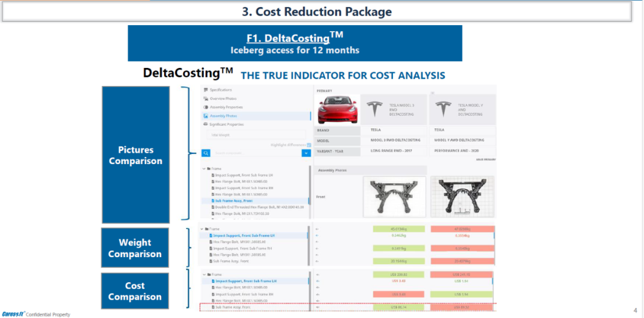Click in the Search components field
This screenshot has width=644, height=318.
coord(256,153)
